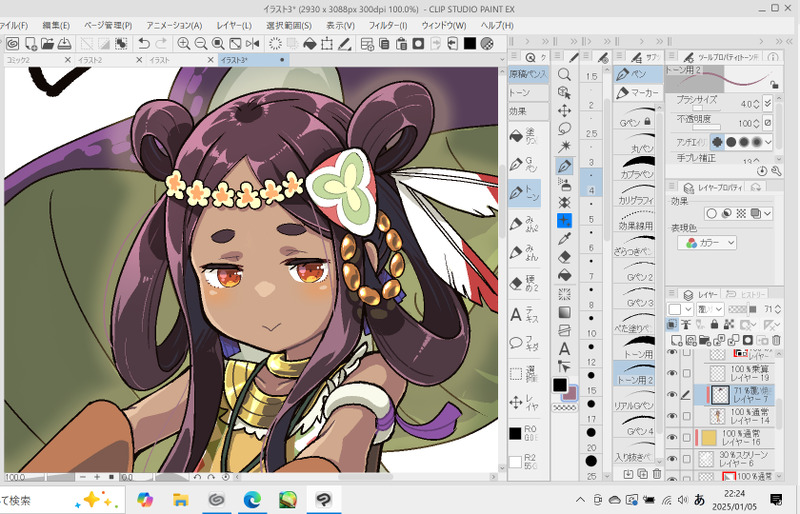Screen dimensions: 800x514
Task: Hide layer レイヤー 19 via eye icon
Action: (x=672, y=373)
